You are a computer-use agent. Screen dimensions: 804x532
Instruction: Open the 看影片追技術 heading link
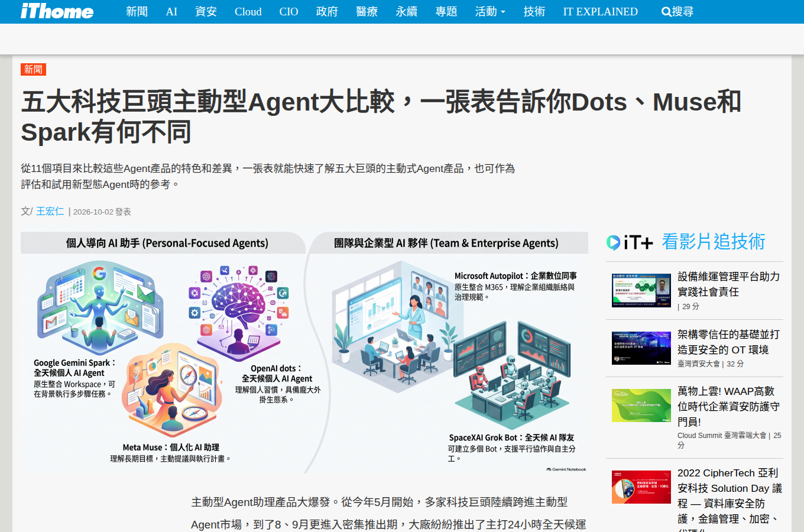click(714, 242)
